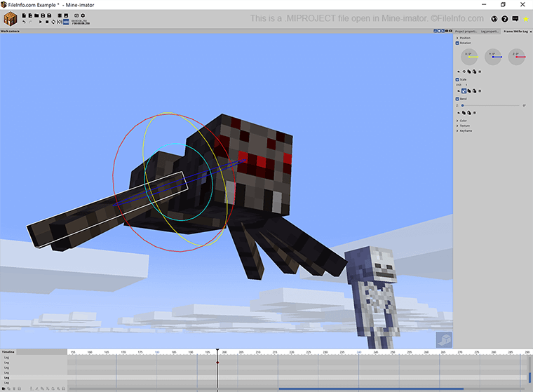Toggle the Bend section checkbox
The width and height of the screenshot is (533, 392).
tap(458, 99)
